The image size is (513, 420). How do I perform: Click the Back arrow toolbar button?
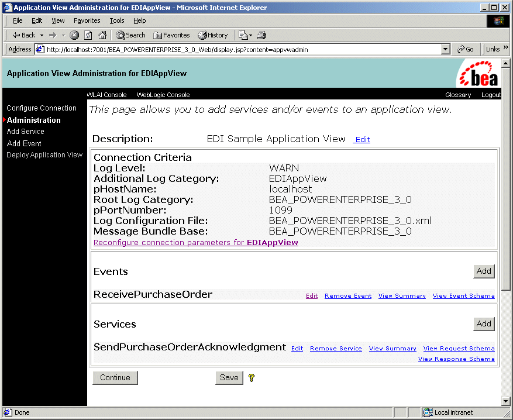click(23, 35)
